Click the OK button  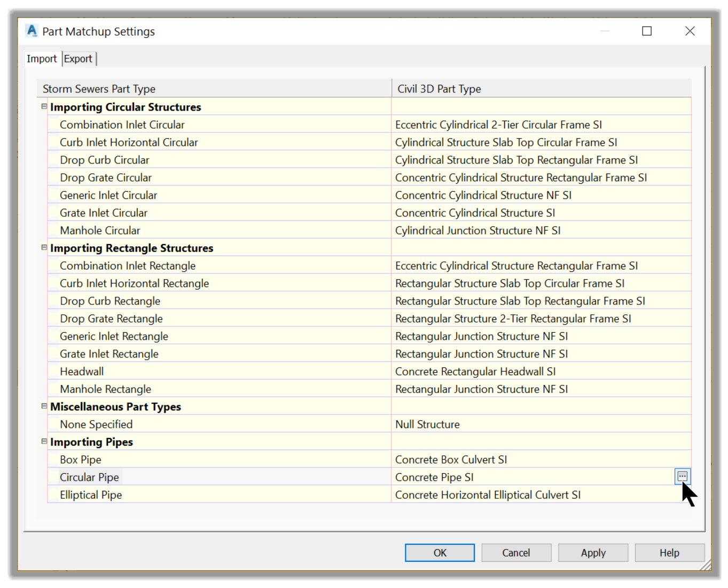(440, 553)
